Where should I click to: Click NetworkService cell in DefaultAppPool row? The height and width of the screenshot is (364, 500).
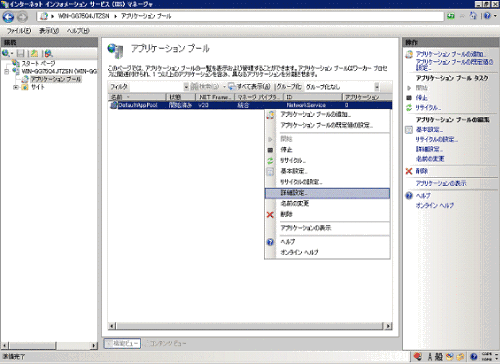tap(306, 105)
